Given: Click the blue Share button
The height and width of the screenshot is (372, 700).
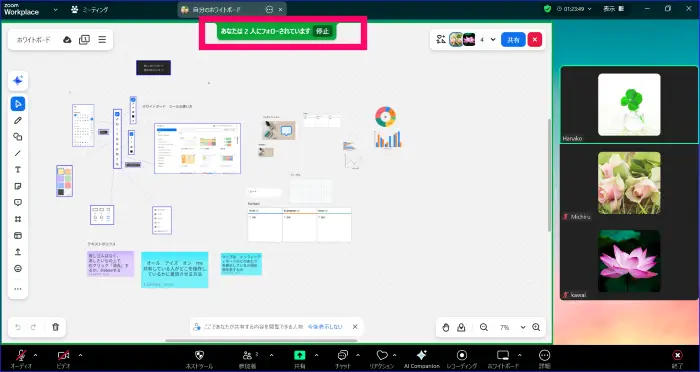Looking at the screenshot, I should 513,40.
